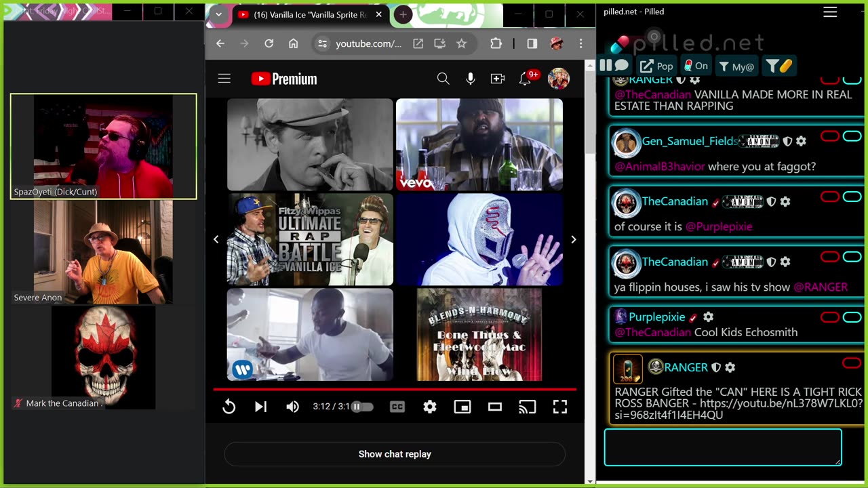Focus the Pilled chat message box
This screenshot has width=868, height=488.
[x=723, y=447]
